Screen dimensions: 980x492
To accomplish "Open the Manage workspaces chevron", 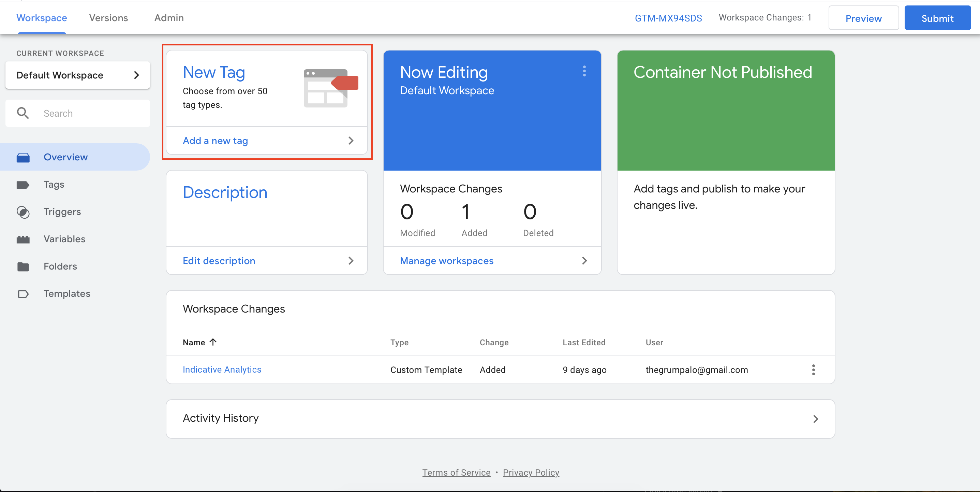I will (584, 261).
